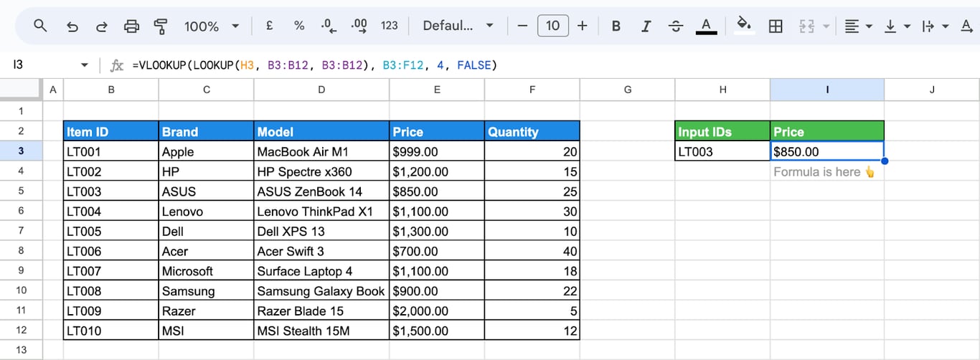Open the Name box dropdown arrow
The width and height of the screenshot is (980, 360).
84,65
